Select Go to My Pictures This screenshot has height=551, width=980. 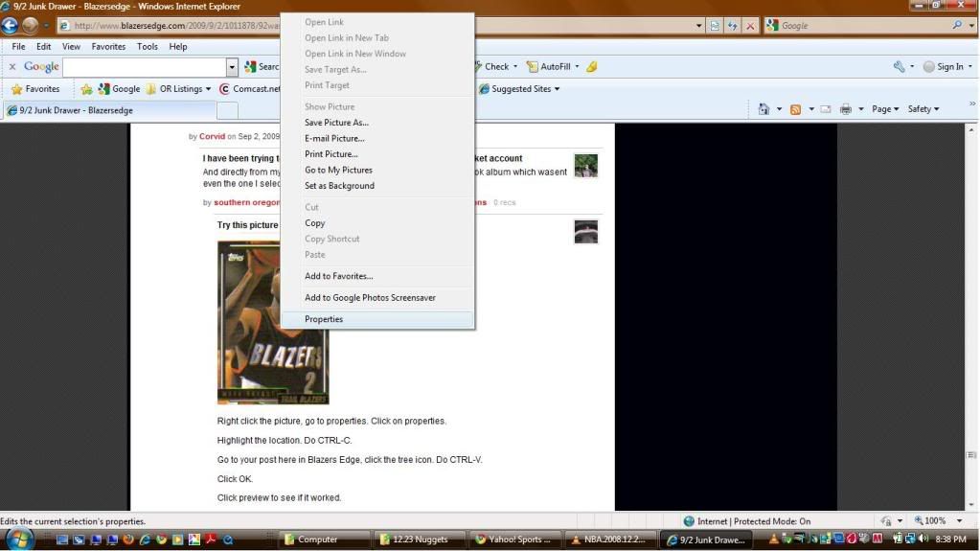click(377, 171)
